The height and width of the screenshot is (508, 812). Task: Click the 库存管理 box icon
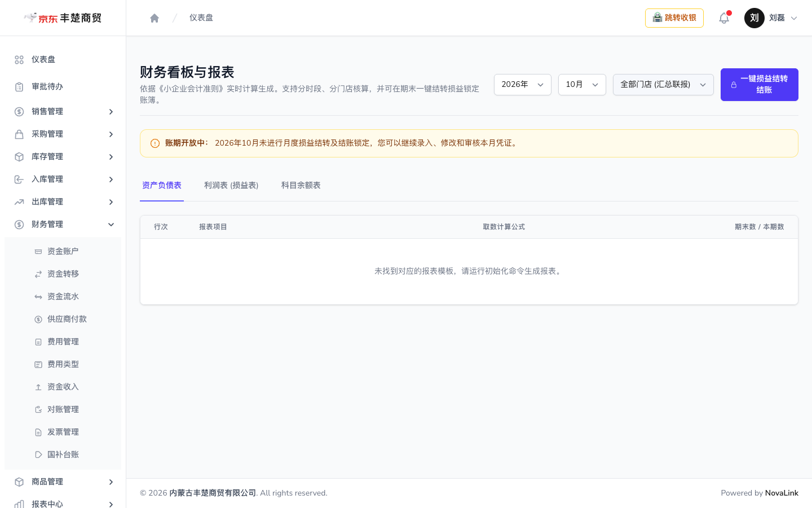(19, 157)
